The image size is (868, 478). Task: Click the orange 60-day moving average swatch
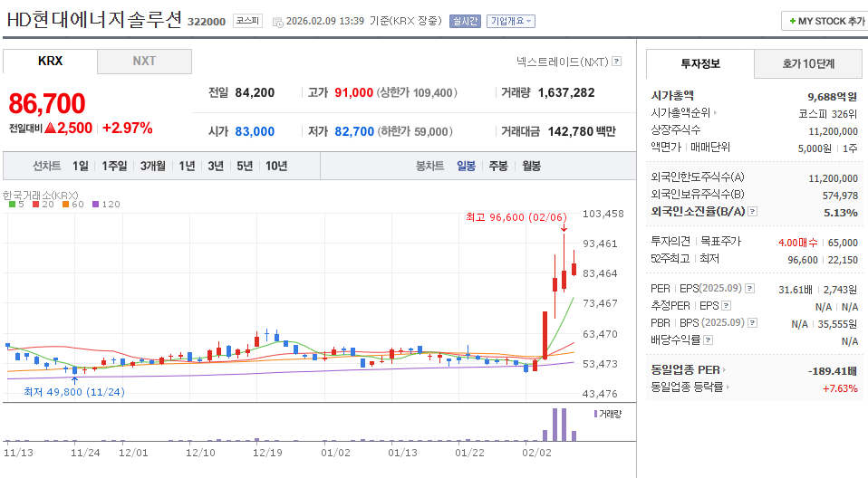click(x=65, y=205)
